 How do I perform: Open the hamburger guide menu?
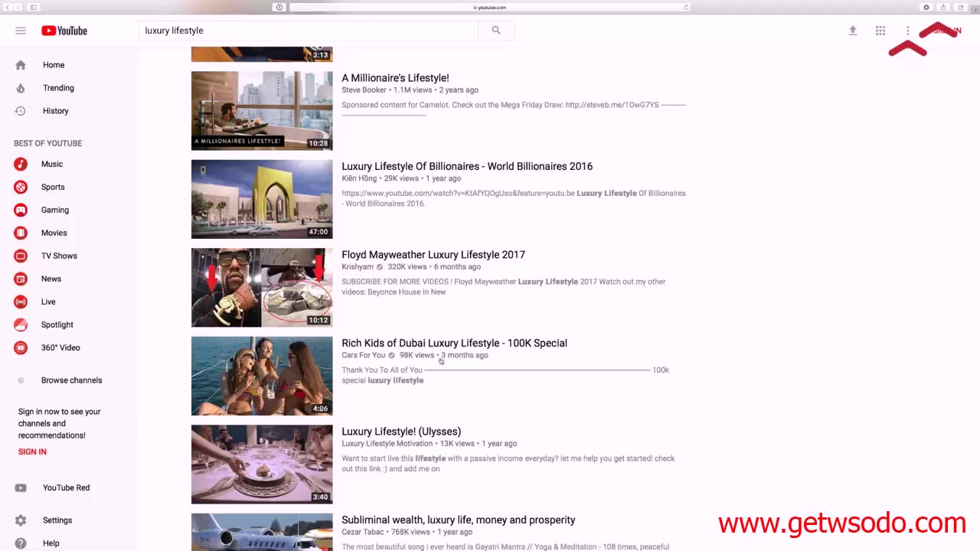(x=21, y=31)
